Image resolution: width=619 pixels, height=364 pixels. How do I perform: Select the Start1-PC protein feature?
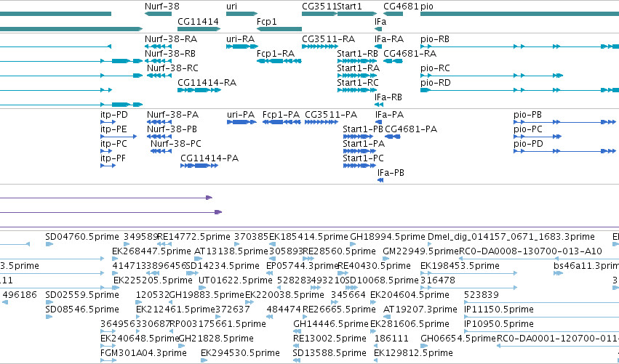click(x=359, y=166)
